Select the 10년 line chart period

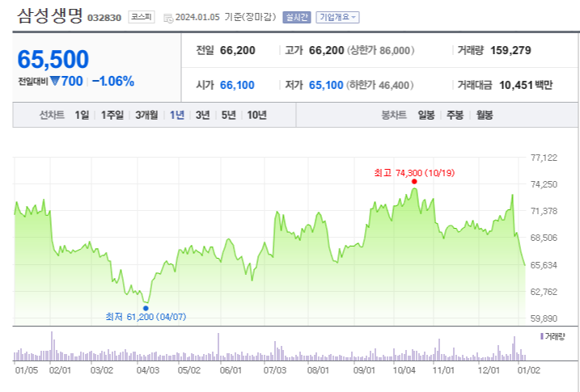[256, 115]
